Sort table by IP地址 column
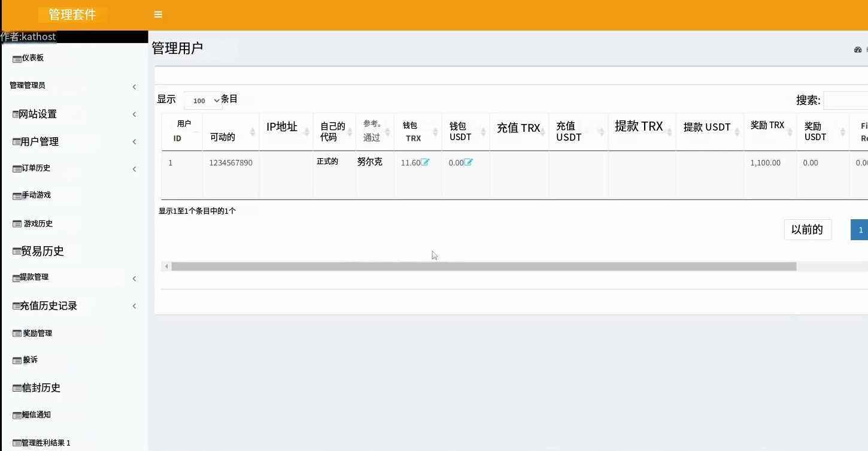 tap(307, 132)
